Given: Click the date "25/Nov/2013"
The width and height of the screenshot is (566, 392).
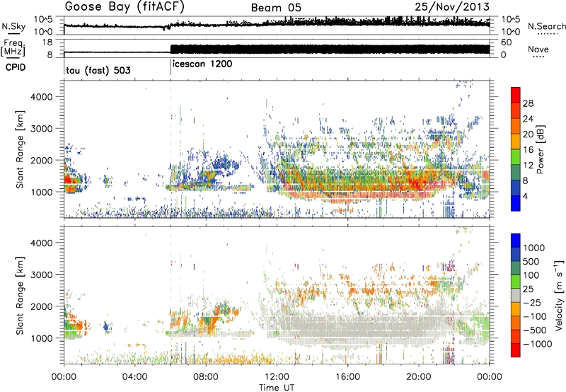Looking at the screenshot, I should coord(452,6).
